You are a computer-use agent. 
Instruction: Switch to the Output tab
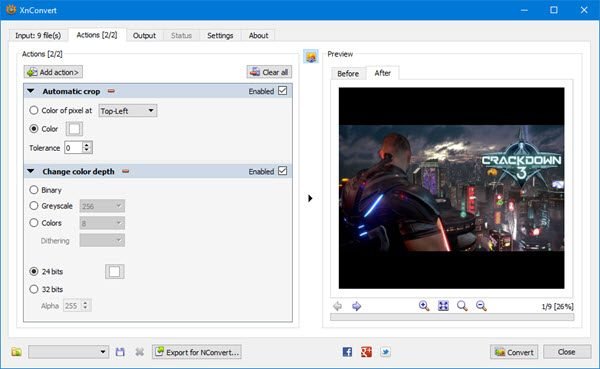(144, 35)
